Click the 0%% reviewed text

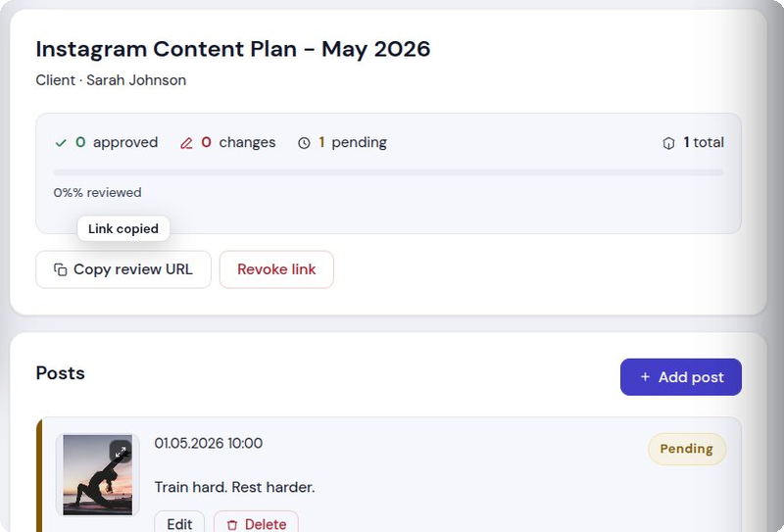pos(97,192)
